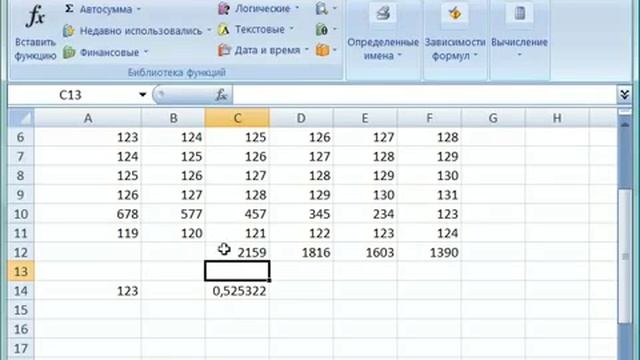Open the Formula Auditing dropdown arrow
Viewport: 640px width, 360px height.
coord(476,56)
